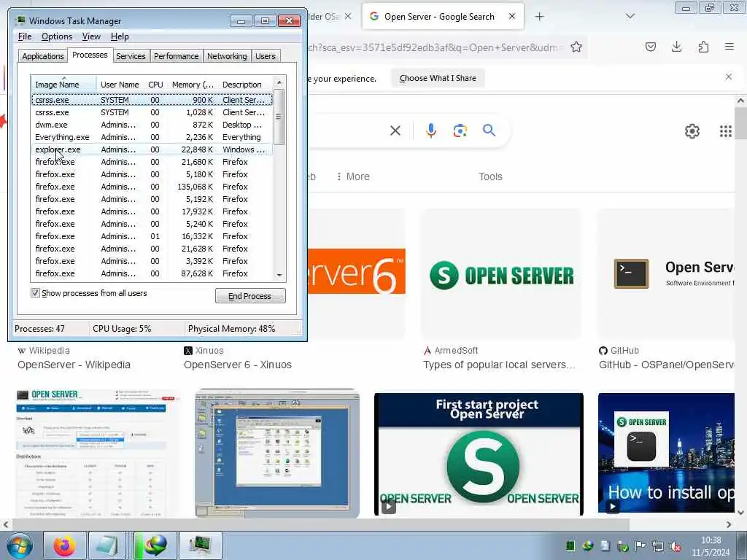Open the notepad taskbar icon
This screenshot has height=560, width=747.
107,545
